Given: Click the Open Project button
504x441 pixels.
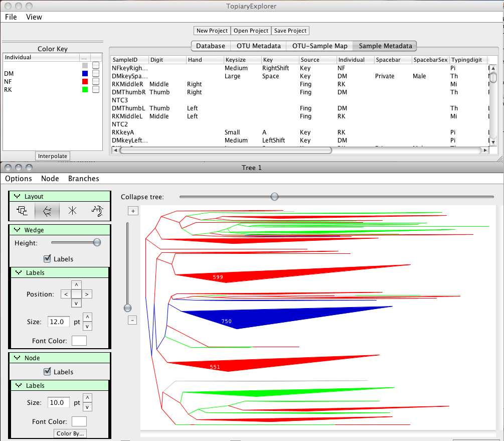Looking at the screenshot, I should [251, 31].
